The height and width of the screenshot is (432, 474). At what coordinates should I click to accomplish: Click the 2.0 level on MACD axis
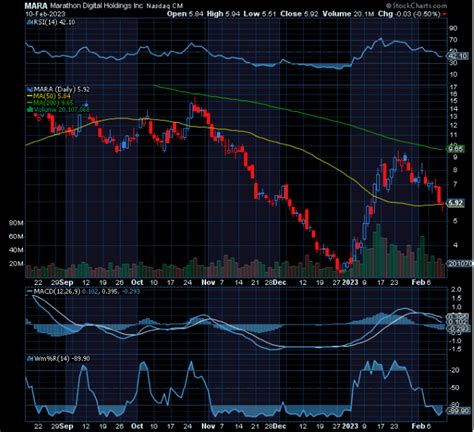tap(457, 289)
